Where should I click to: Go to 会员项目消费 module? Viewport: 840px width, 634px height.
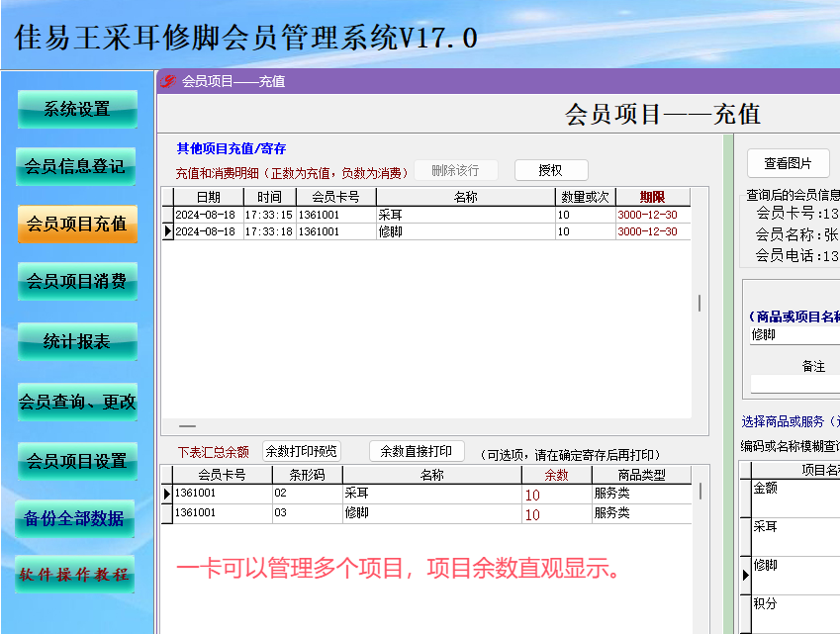coord(77,281)
